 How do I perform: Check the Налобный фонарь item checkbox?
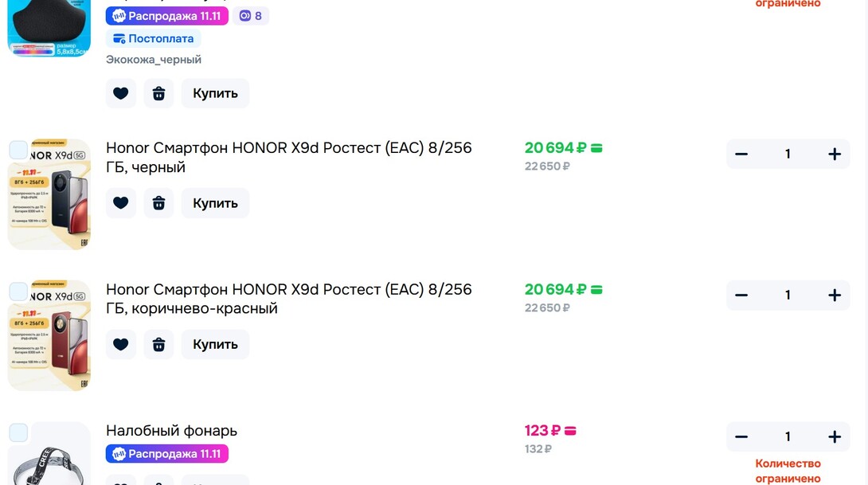click(18, 432)
